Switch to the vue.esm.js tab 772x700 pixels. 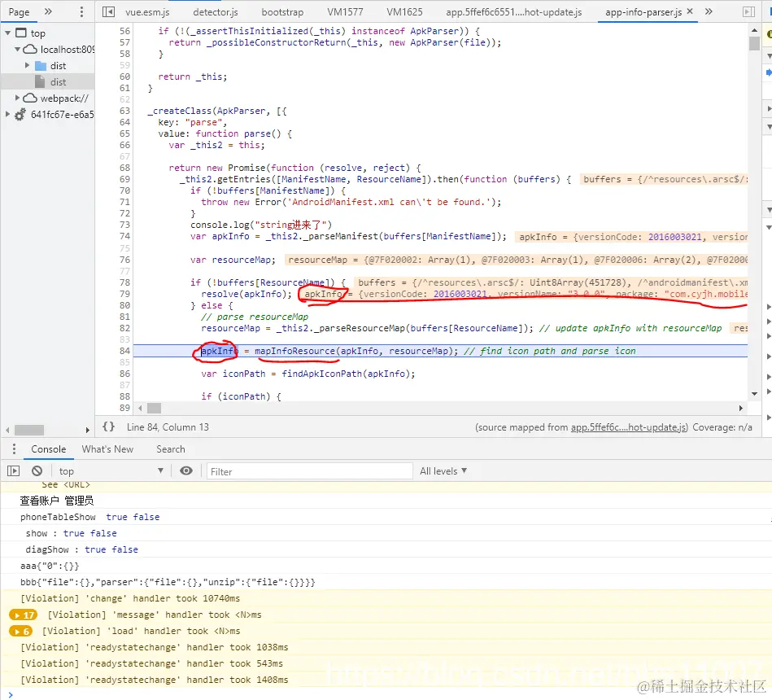point(147,12)
